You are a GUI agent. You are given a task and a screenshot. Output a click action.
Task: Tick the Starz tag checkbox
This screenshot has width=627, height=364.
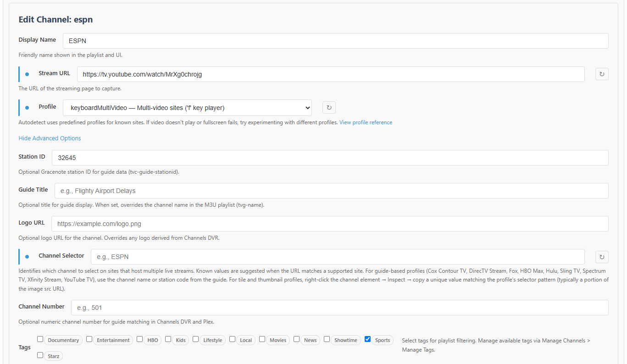click(40, 355)
